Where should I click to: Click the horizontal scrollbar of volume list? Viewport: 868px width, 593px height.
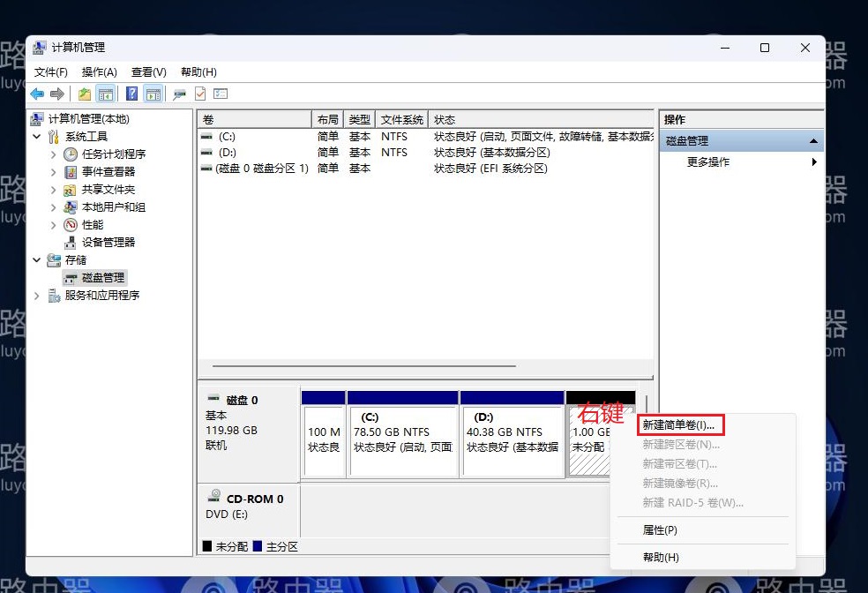click(363, 366)
